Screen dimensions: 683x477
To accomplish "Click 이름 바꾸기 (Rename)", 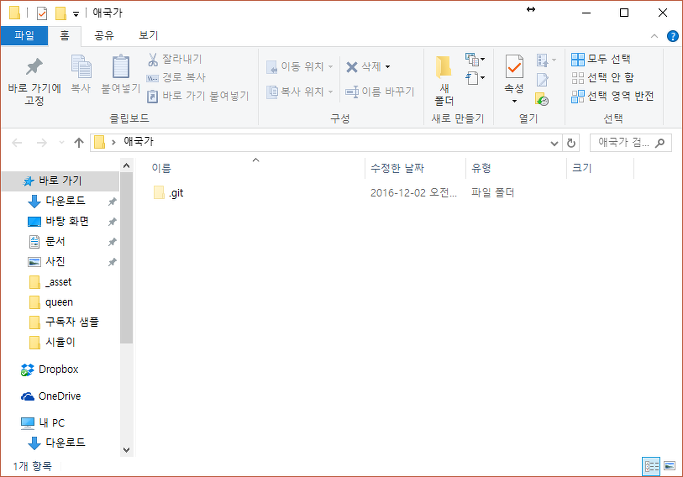I will (380, 92).
